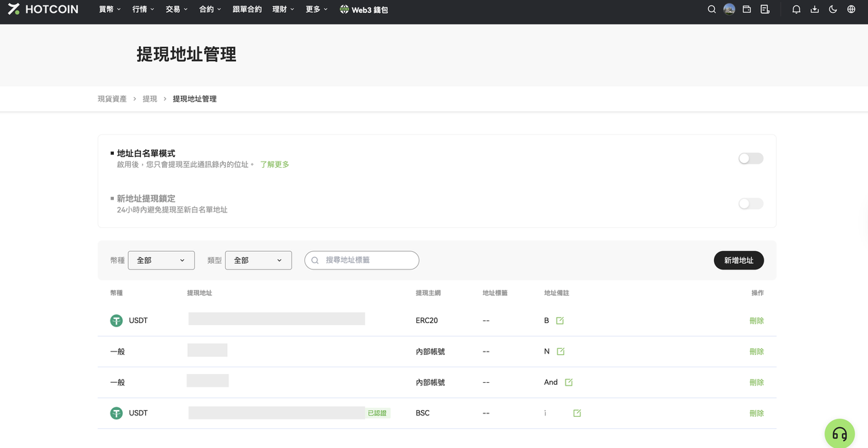Click the download app icon
This screenshot has width=868, height=448.
click(814, 10)
